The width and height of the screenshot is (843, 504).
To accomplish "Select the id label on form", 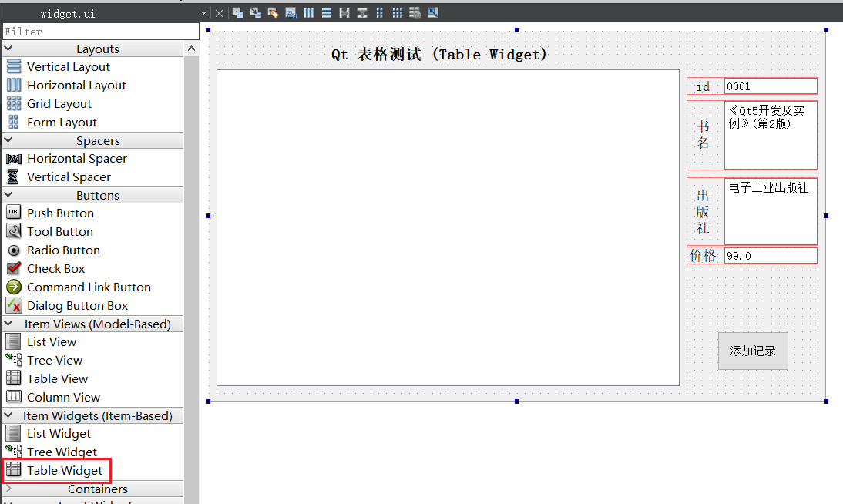I will 704,86.
